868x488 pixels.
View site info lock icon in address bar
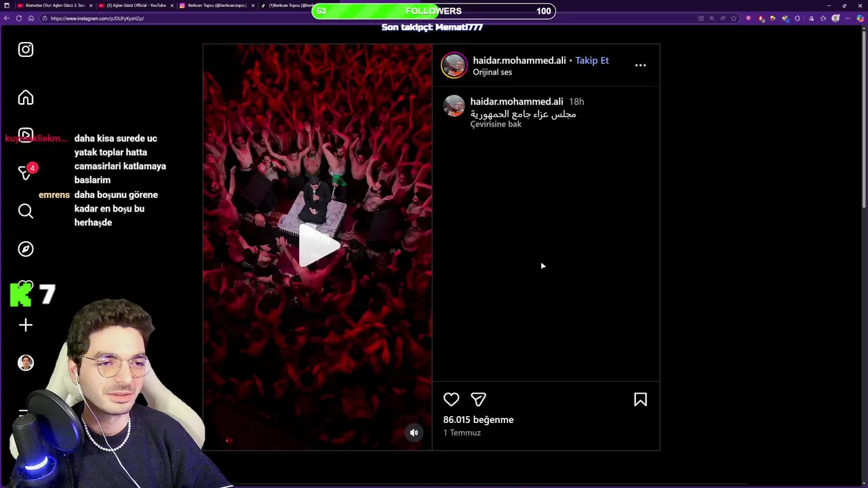[x=45, y=18]
